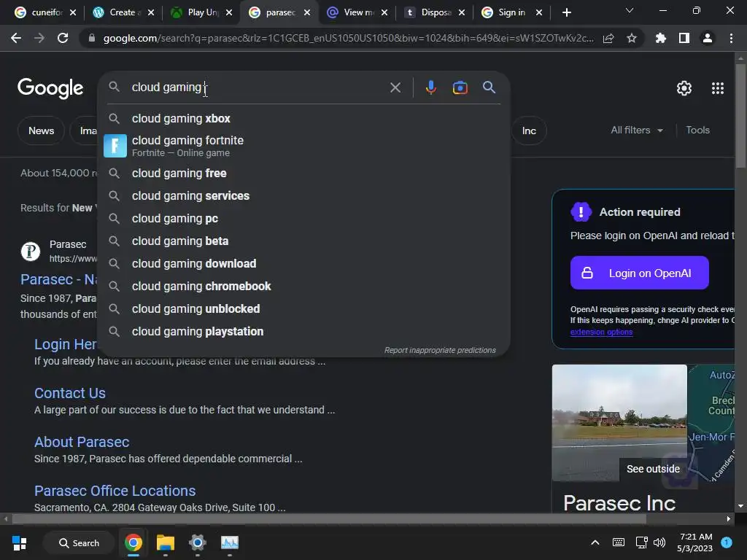Screen dimensions: 747x560
Task: Click inside the Google search text field
Action: tap(258, 87)
